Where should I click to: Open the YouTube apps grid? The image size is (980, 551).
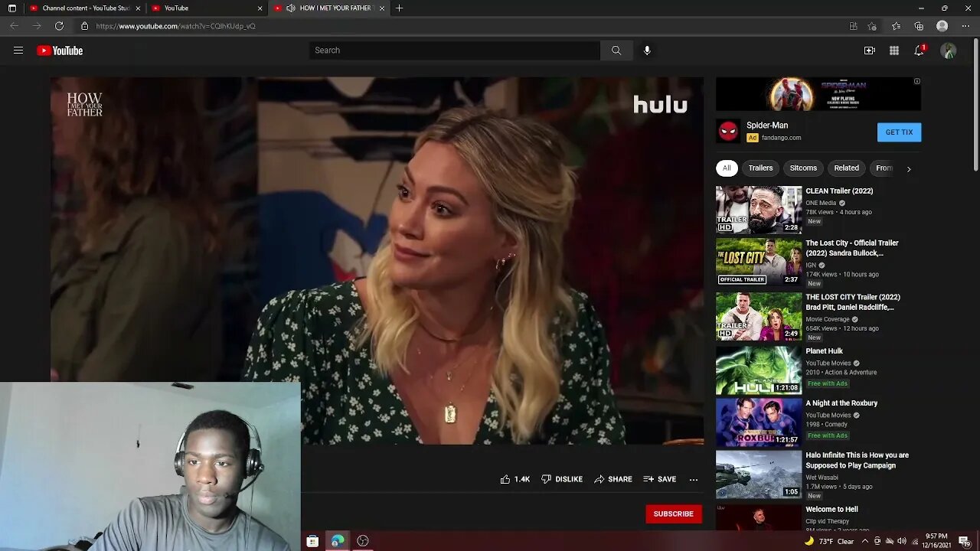point(894,51)
